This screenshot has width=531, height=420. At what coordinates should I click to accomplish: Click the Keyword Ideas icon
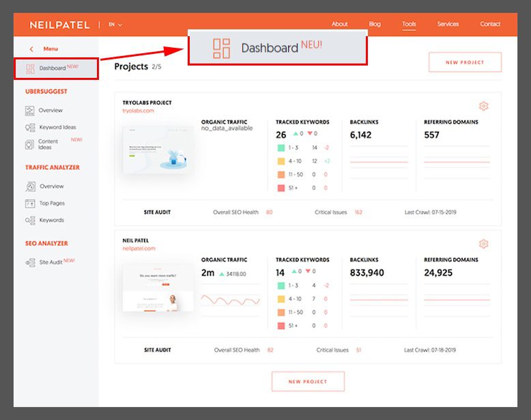pos(30,128)
